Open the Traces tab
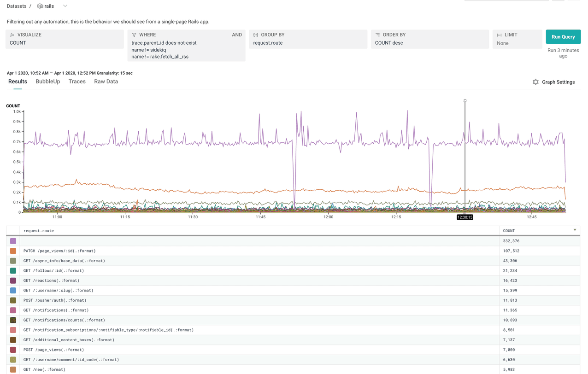This screenshot has height=374, width=588. (x=77, y=82)
